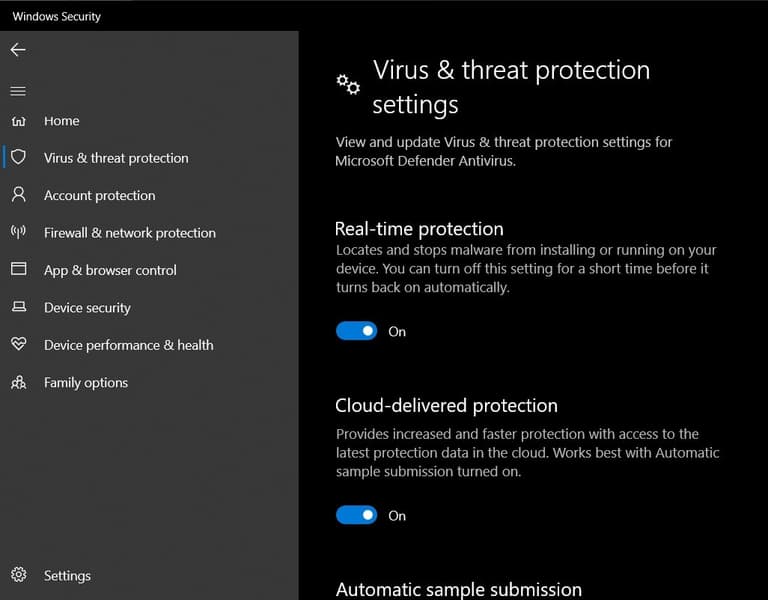
Task: Click the App & browser control window icon
Action: tap(18, 270)
